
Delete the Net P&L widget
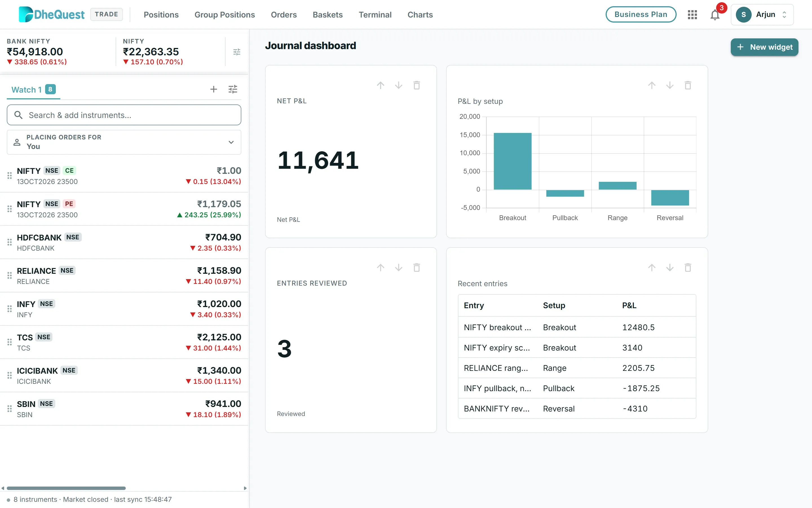click(x=417, y=85)
